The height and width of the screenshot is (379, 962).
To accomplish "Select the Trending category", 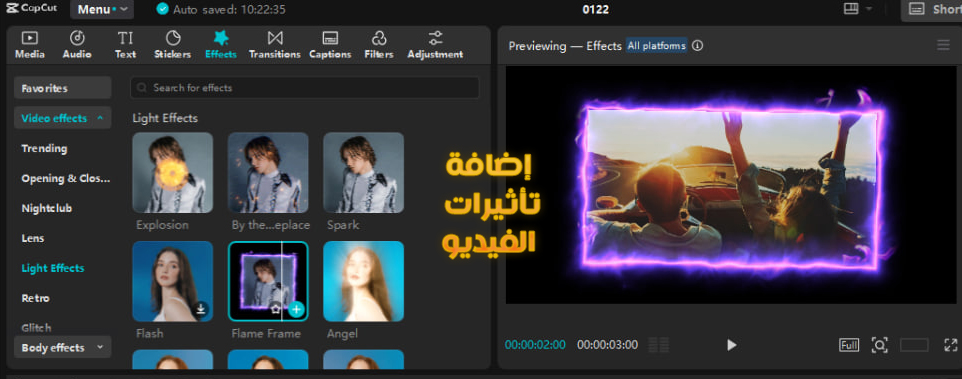I will click(x=44, y=148).
